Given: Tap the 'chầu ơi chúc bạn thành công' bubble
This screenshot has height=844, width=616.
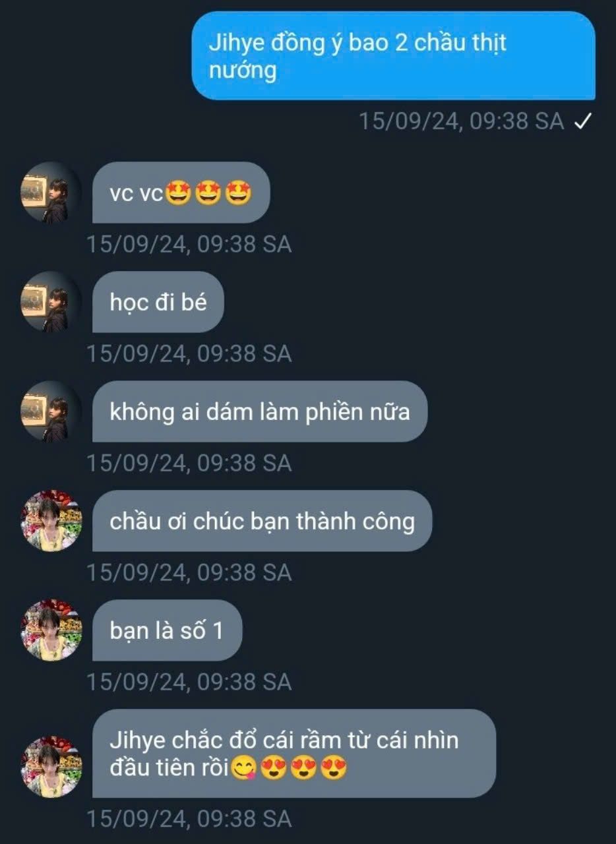Looking at the screenshot, I should point(262,521).
